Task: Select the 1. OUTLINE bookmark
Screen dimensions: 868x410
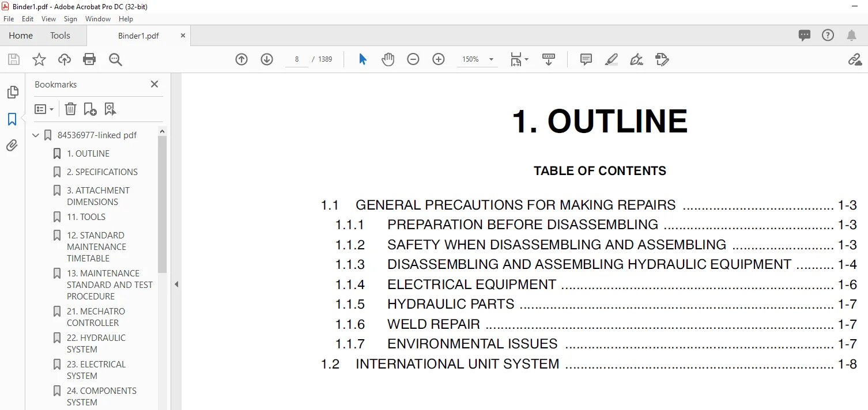Action: tap(88, 154)
